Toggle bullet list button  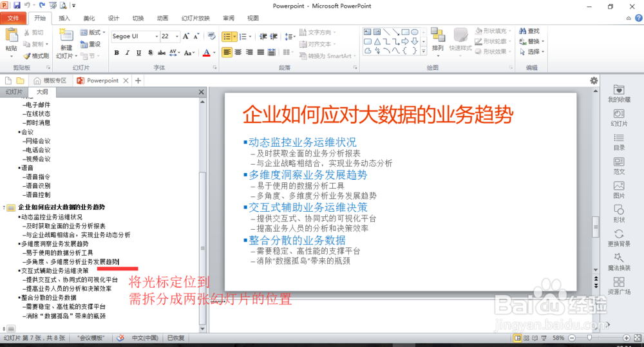point(227,37)
